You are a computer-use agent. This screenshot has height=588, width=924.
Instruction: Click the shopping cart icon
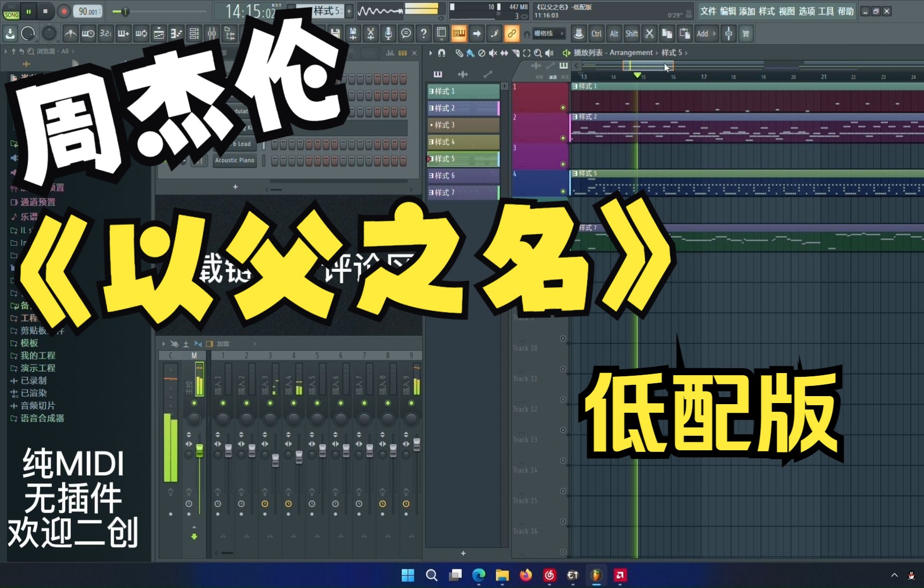click(746, 34)
